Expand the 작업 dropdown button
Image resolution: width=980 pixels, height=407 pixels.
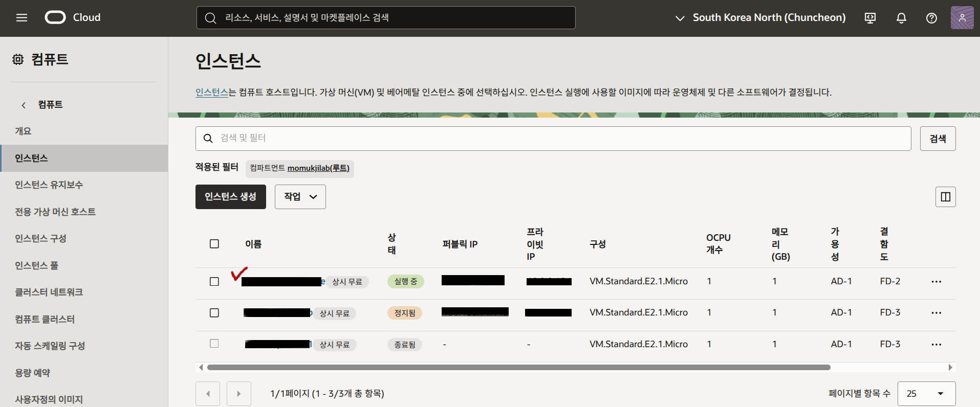300,197
